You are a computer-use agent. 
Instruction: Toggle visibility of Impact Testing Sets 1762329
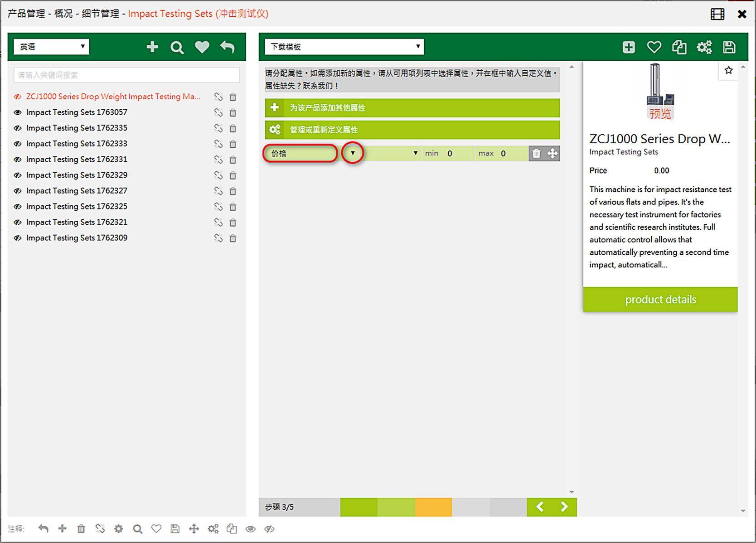point(18,175)
